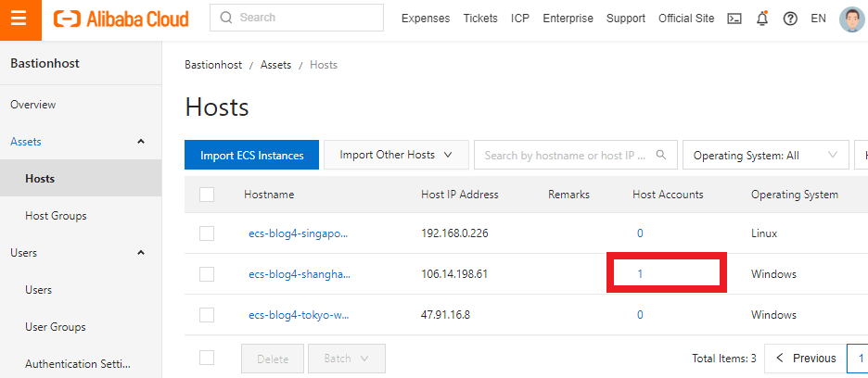The width and height of the screenshot is (868, 378).
Task: Click IP address 47.91.16.8
Action: click(x=446, y=315)
